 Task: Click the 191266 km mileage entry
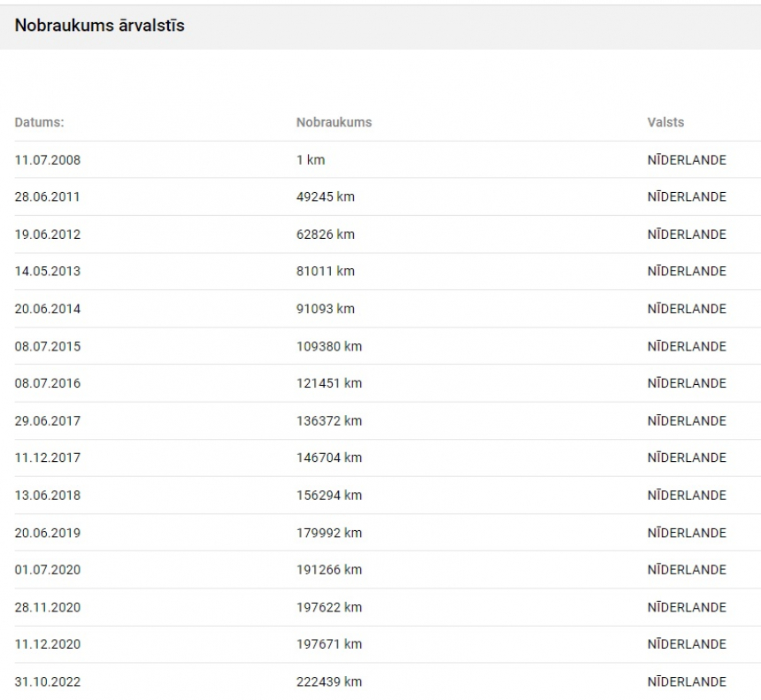329,570
